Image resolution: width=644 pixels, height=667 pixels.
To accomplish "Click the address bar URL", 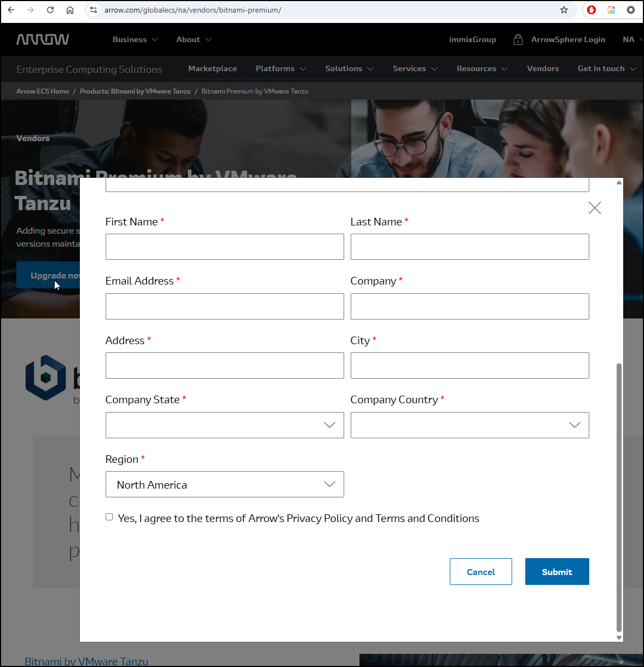I will click(x=193, y=10).
